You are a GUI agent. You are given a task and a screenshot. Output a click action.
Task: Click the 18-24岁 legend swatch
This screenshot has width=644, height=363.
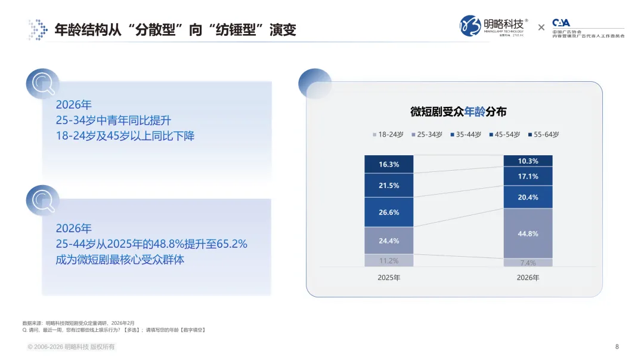374,134
